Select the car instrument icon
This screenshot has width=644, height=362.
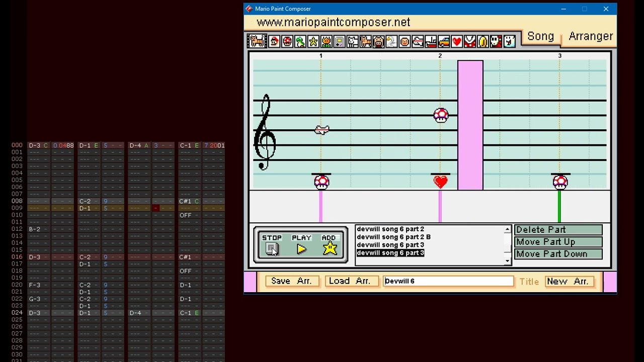tap(444, 41)
